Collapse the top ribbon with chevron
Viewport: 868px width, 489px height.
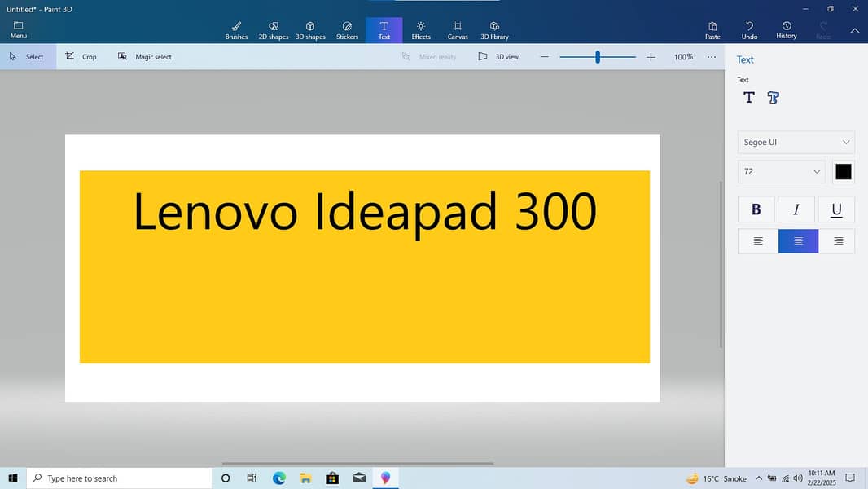coord(854,30)
